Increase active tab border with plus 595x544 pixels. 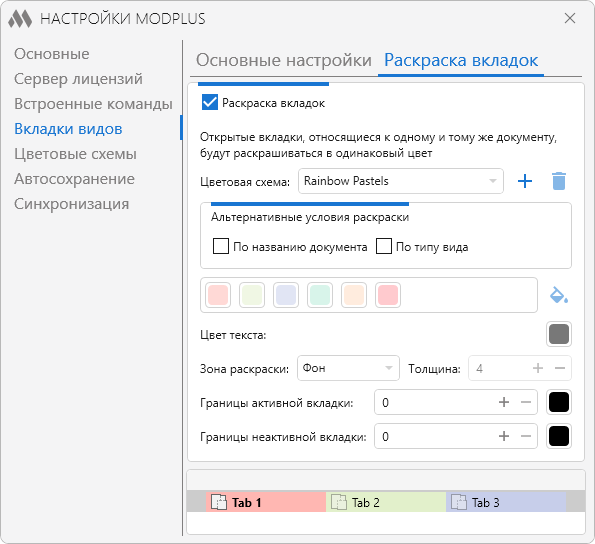[x=504, y=402]
